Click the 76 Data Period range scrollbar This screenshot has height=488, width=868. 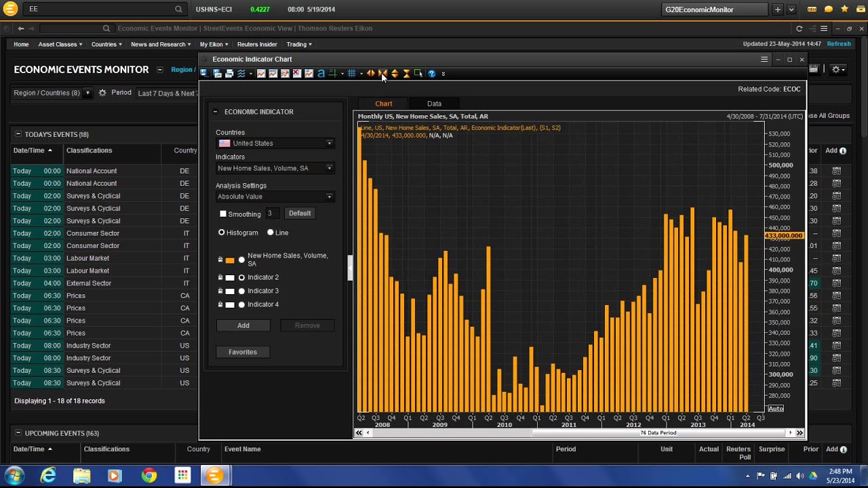pos(658,432)
